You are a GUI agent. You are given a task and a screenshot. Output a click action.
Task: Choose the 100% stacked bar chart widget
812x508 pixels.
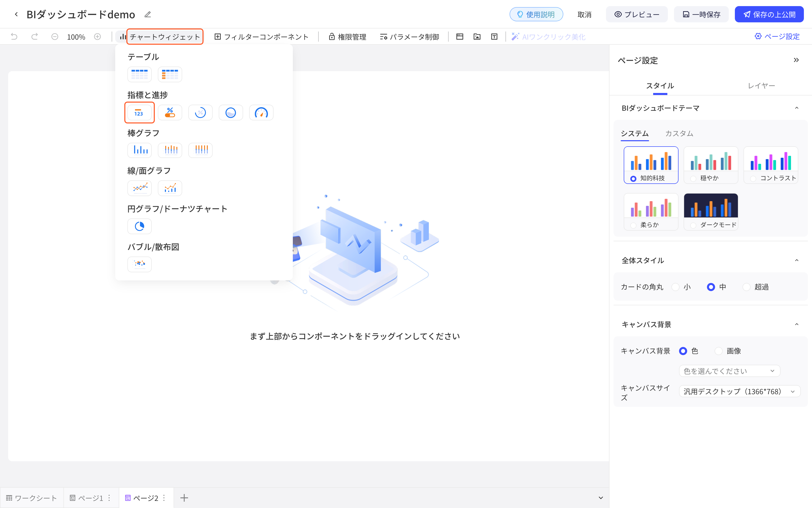point(200,150)
